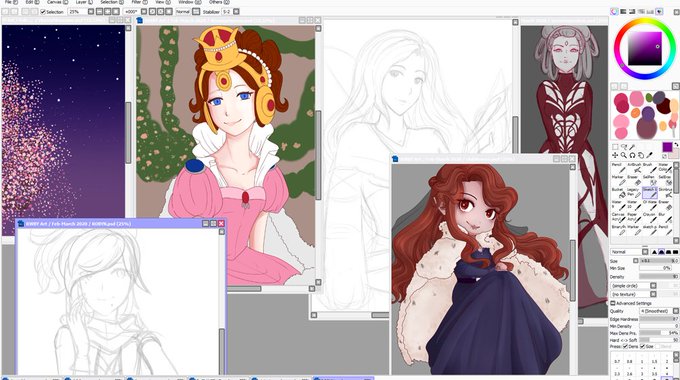Open the (no texture) dropdown
Image resolution: width=680 pixels, height=380 pixels.
[634, 294]
